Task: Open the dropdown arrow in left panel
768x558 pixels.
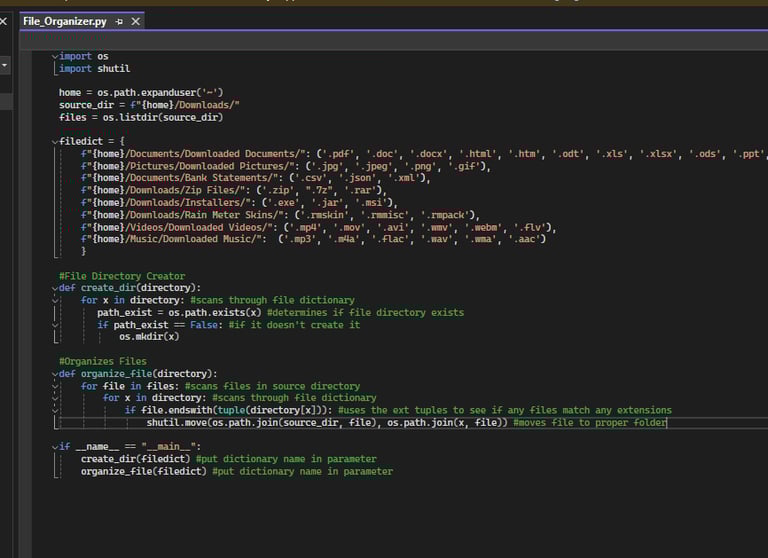Action: [4, 65]
